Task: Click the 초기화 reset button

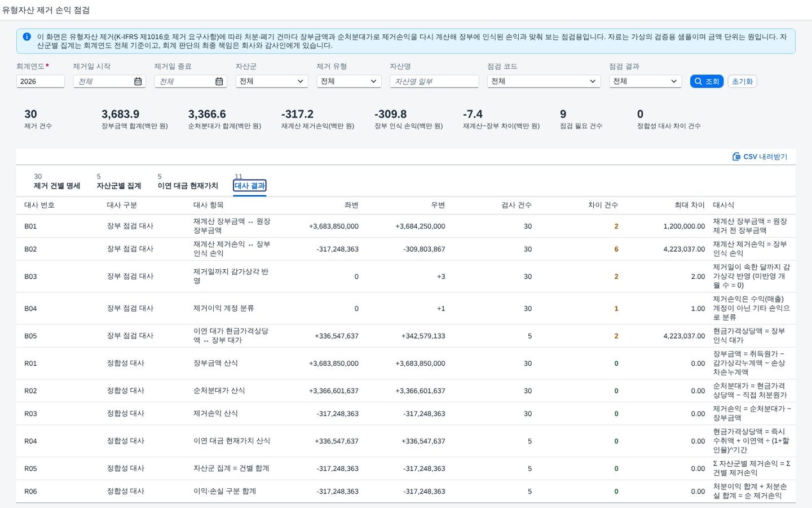Action: coord(742,81)
